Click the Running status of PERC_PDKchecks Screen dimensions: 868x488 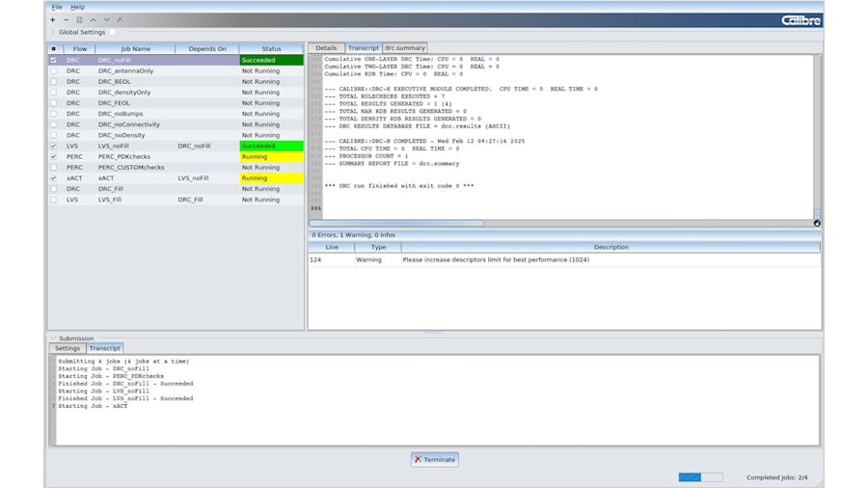[x=271, y=156]
